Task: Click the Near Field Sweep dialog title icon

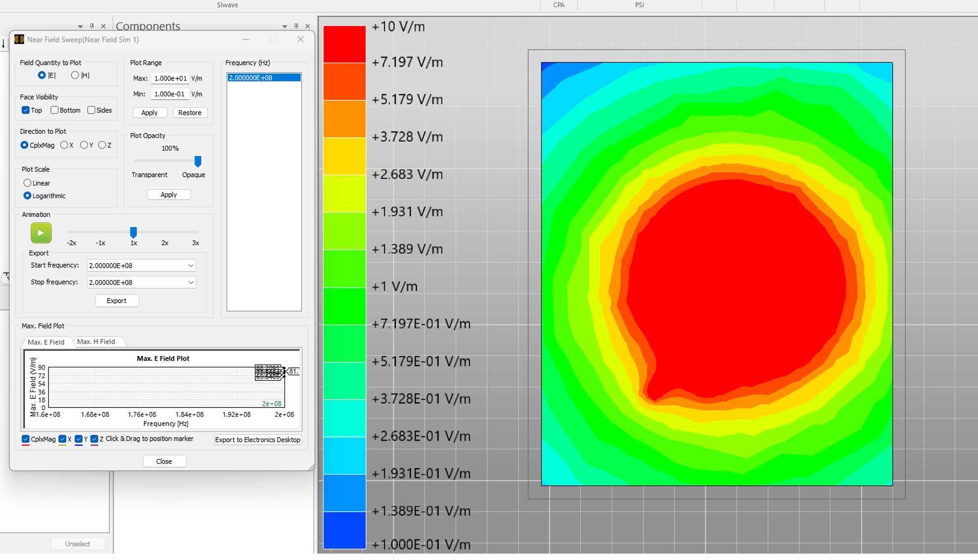Action: [19, 40]
